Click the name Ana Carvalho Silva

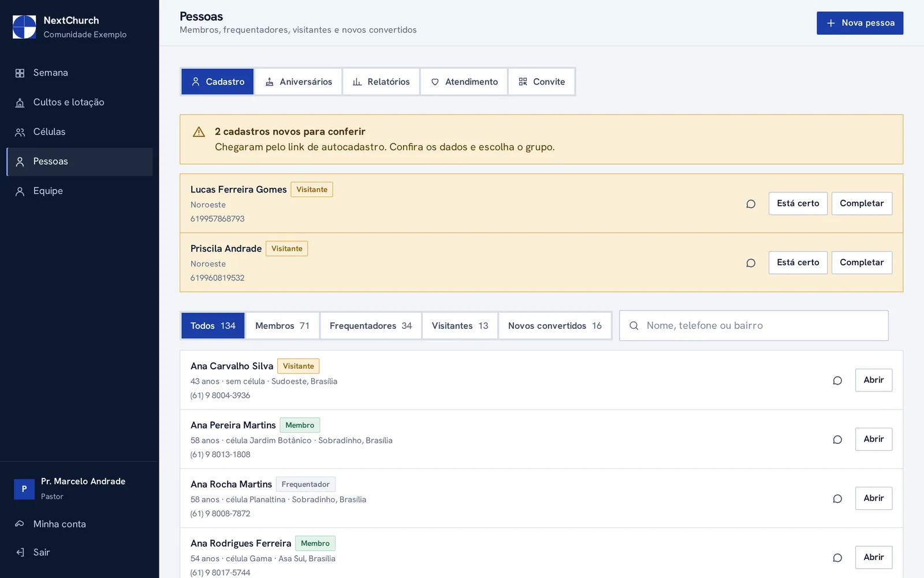pyautogui.click(x=232, y=366)
